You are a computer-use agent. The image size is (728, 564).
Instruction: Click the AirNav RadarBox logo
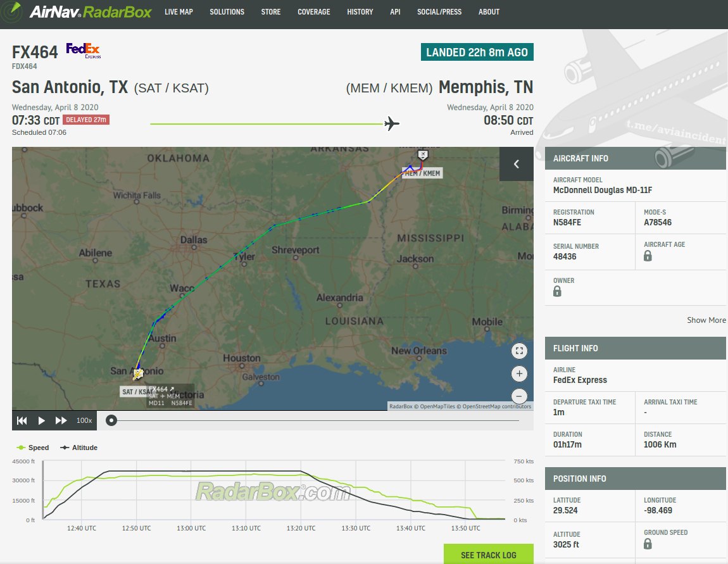click(x=77, y=11)
